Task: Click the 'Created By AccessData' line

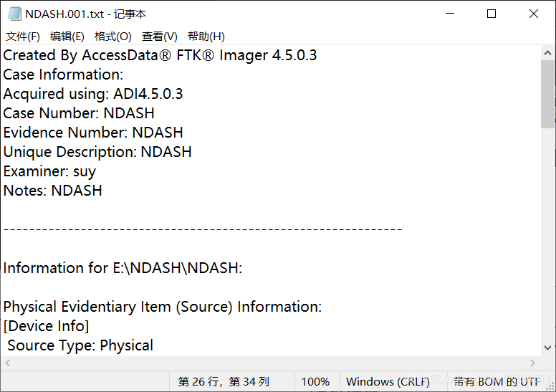Action: click(160, 55)
